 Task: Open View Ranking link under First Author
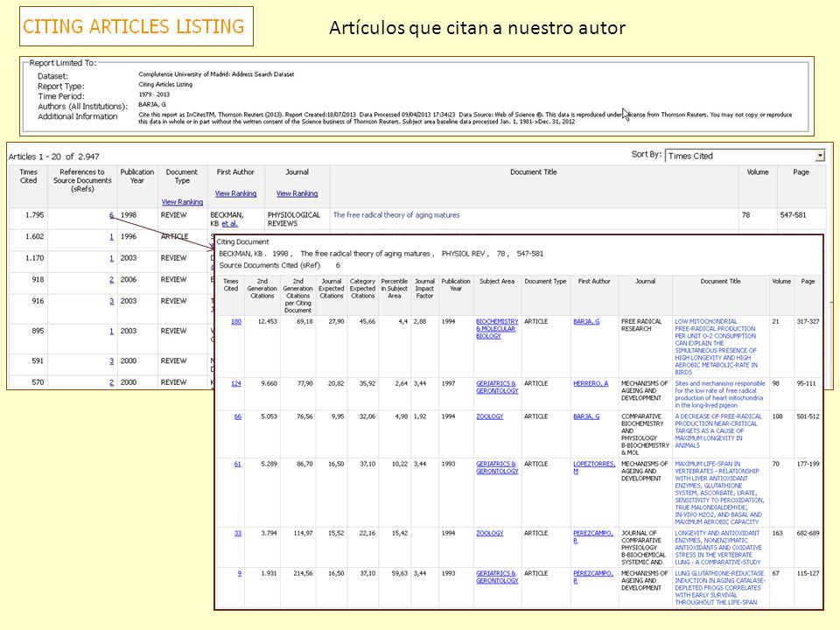[x=235, y=193]
